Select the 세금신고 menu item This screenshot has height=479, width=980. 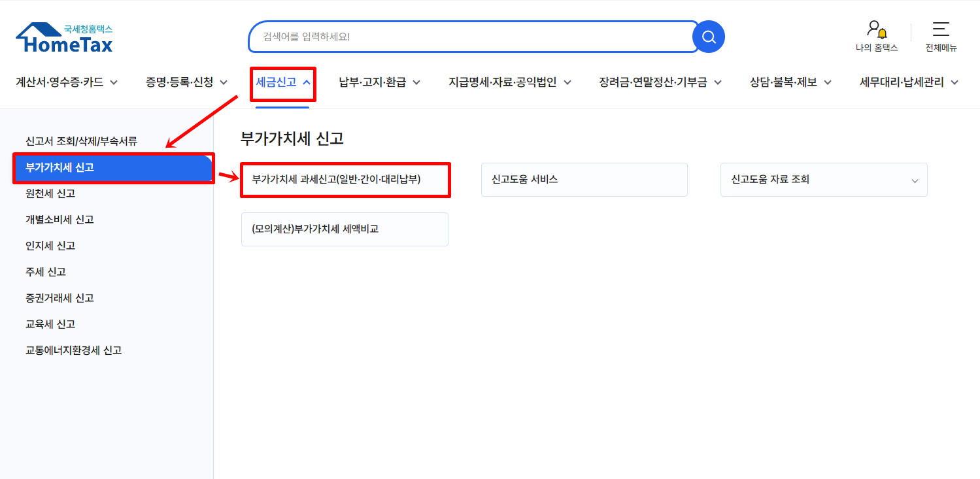click(x=278, y=82)
